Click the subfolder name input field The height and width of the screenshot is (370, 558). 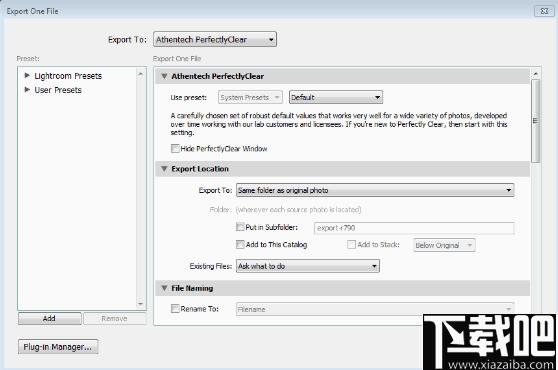click(x=414, y=228)
